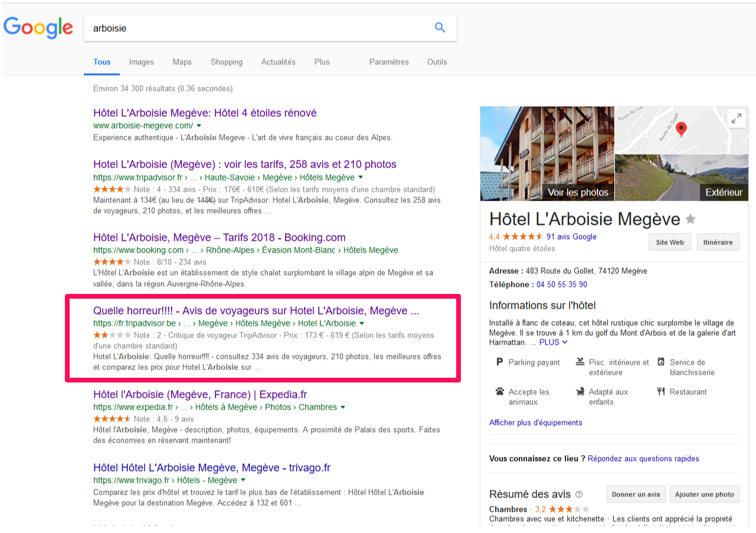Open dropdown arrow after trivago.fr URL
756x533 pixels.
click(x=243, y=480)
